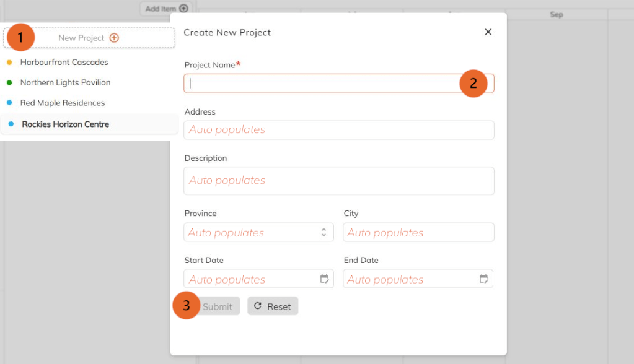Viewport: 634px width, 364px height.
Task: Click into the Address field
Action: point(338,130)
